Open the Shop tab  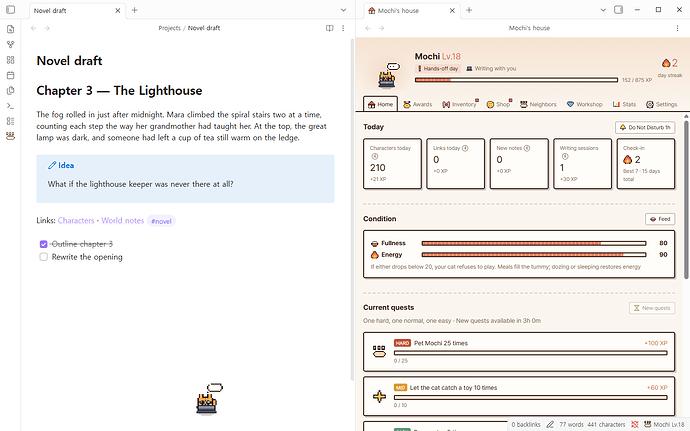tap(499, 104)
